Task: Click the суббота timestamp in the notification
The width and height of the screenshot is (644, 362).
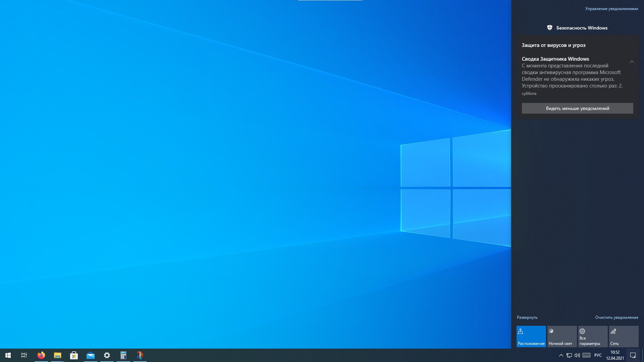Action: [x=529, y=94]
